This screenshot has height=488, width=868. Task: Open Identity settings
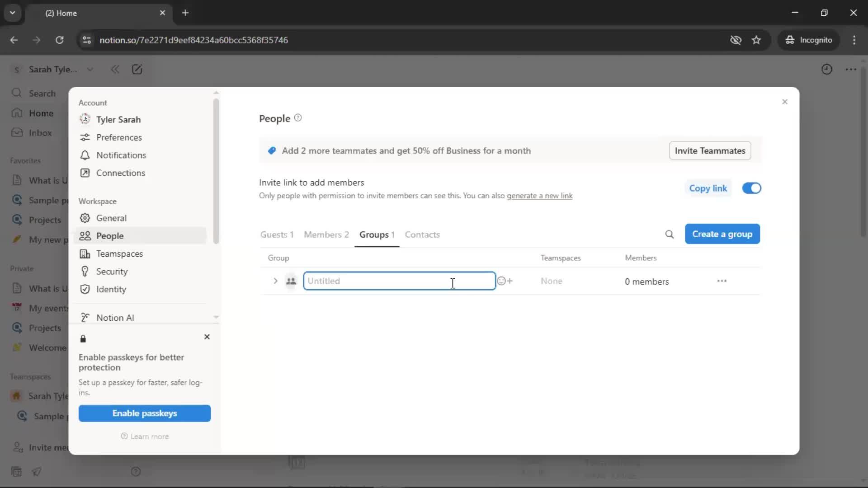click(x=142, y=289)
